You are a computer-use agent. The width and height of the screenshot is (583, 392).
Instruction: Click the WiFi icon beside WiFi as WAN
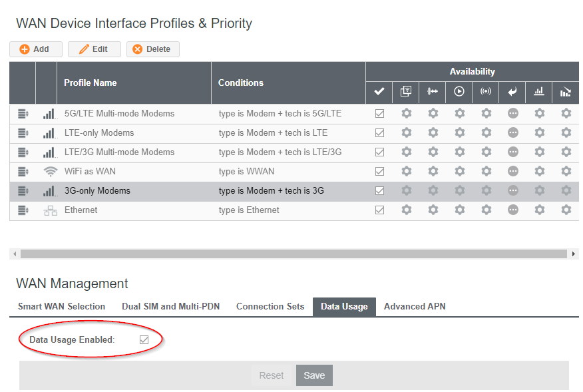pyautogui.click(x=50, y=172)
